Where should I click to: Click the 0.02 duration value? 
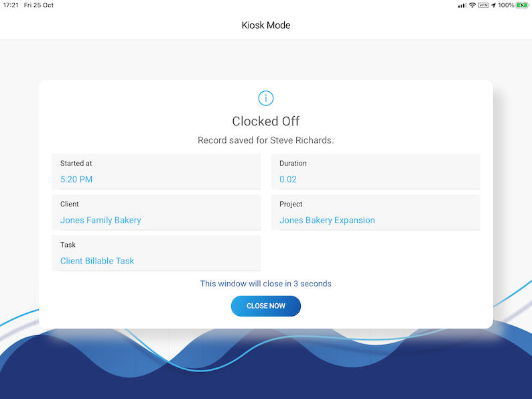pos(288,180)
